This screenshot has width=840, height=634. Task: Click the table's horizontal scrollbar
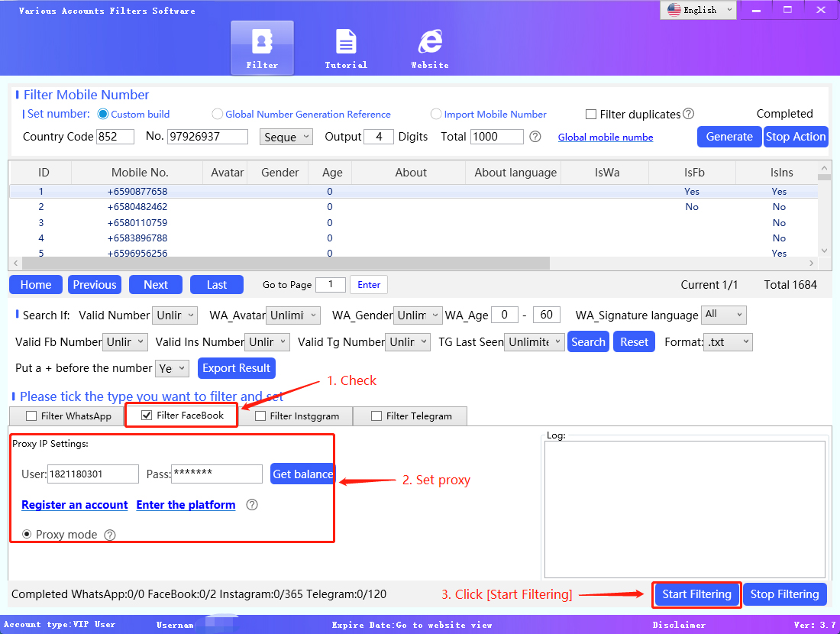click(286, 263)
